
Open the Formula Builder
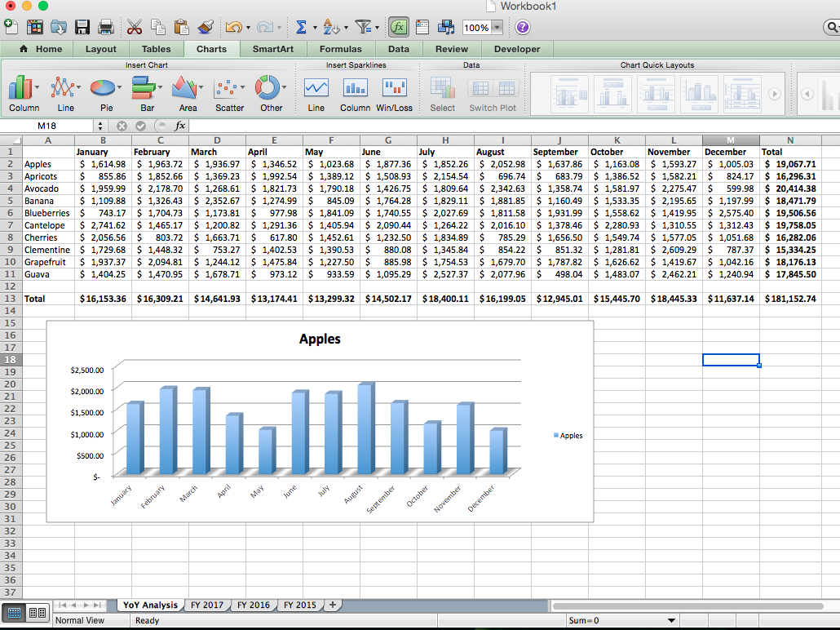(x=398, y=27)
